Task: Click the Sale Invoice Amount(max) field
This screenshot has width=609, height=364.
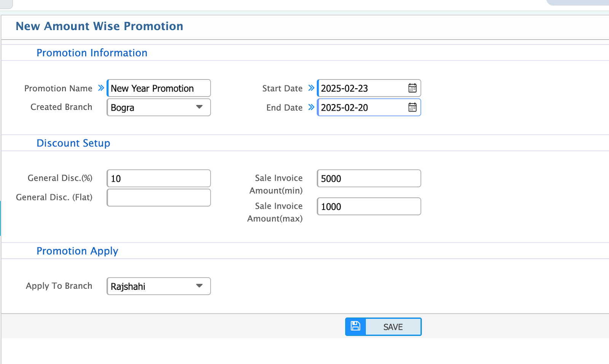Action: (x=368, y=206)
